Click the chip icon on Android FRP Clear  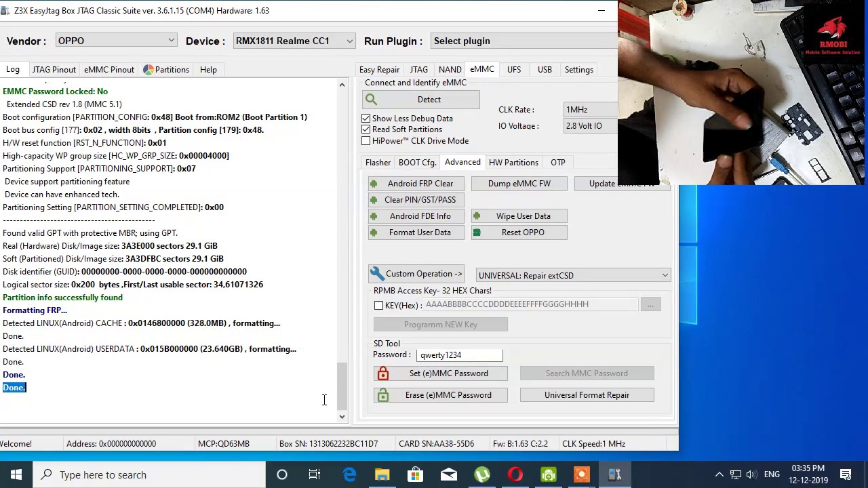point(374,184)
